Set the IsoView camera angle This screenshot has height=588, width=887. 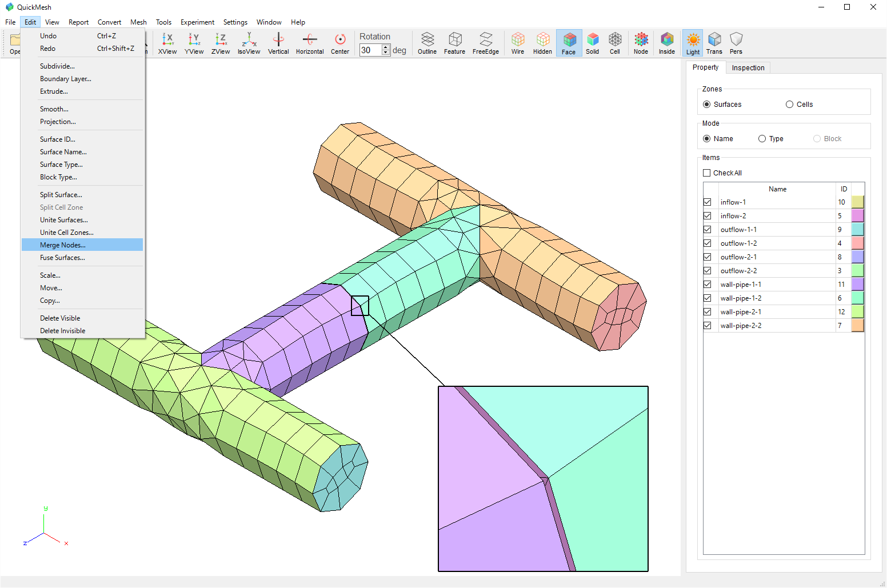(x=249, y=43)
